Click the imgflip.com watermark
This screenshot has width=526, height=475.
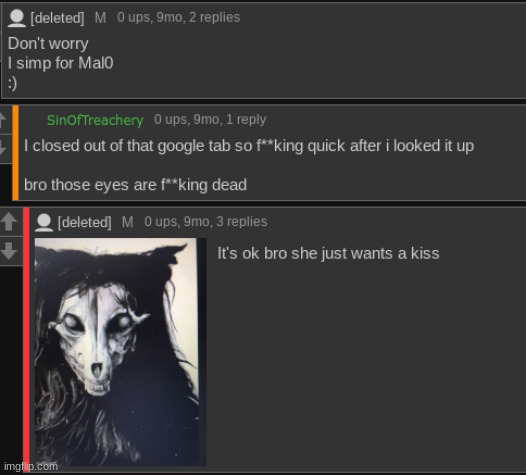[x=31, y=466]
